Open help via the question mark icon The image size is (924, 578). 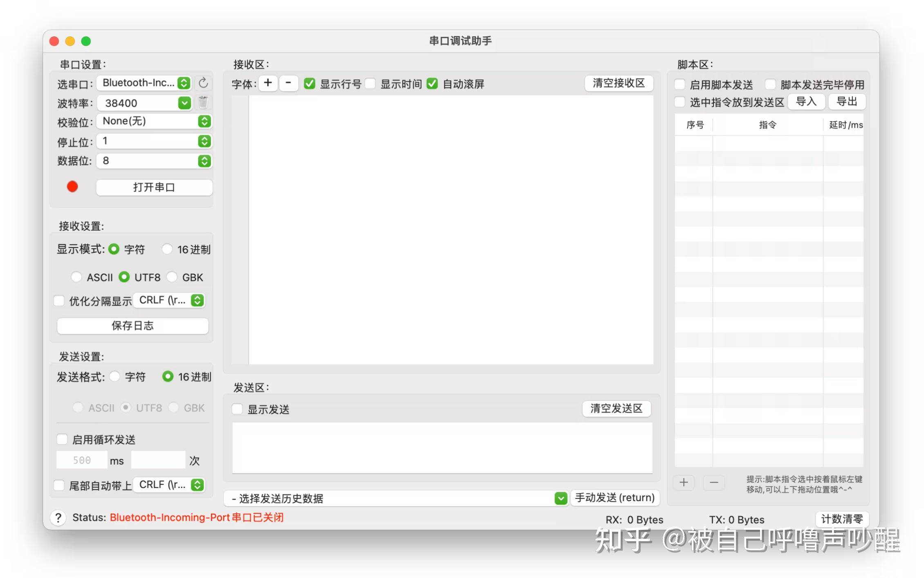(58, 518)
